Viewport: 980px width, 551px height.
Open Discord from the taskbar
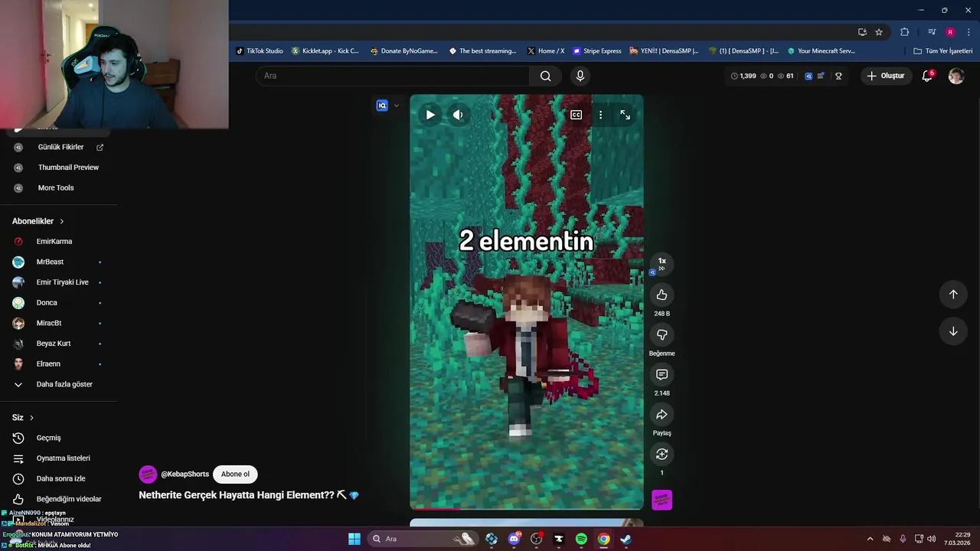(514, 539)
